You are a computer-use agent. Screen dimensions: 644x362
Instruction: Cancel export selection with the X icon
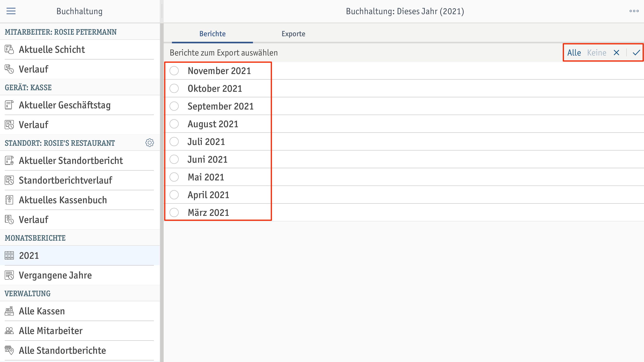[x=616, y=53]
